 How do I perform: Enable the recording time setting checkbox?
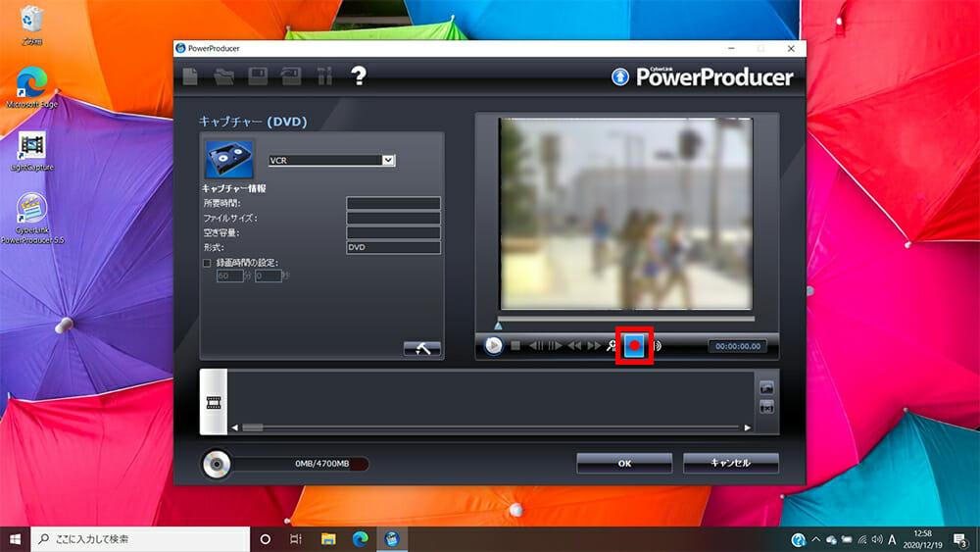coord(207,263)
